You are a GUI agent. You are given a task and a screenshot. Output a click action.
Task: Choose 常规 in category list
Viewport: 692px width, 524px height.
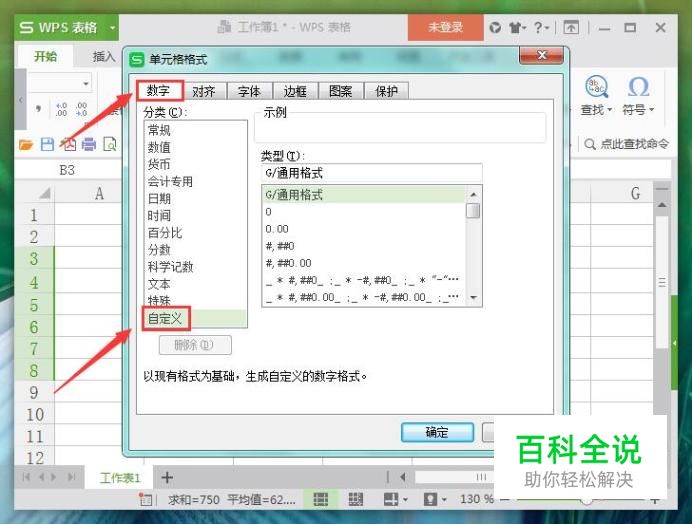[195, 130]
